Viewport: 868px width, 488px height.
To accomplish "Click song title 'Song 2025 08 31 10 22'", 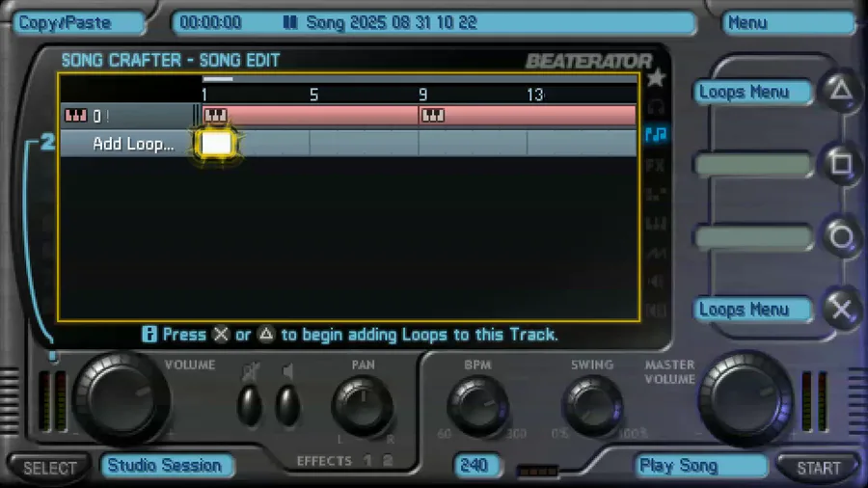I will [x=392, y=22].
